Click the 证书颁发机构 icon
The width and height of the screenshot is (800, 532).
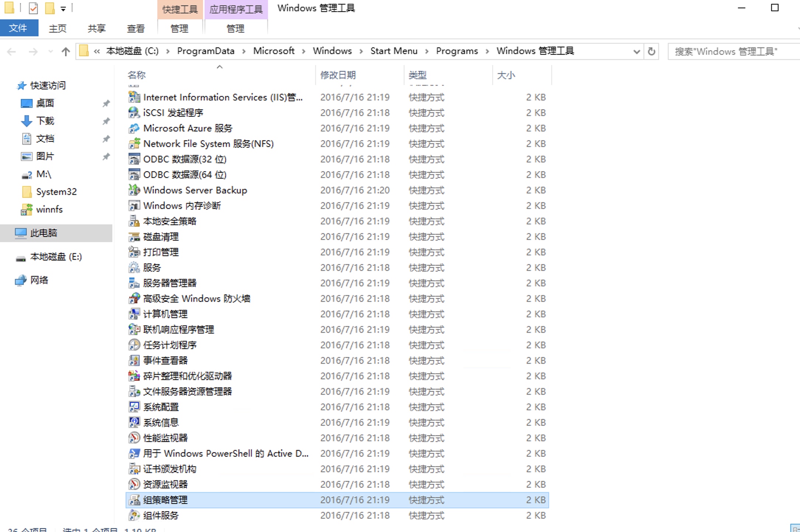[134, 469]
